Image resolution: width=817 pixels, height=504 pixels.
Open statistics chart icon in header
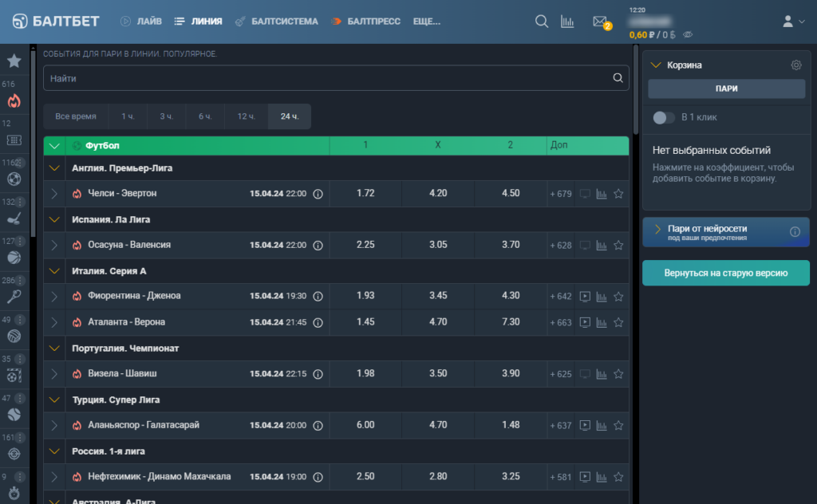[x=567, y=22]
